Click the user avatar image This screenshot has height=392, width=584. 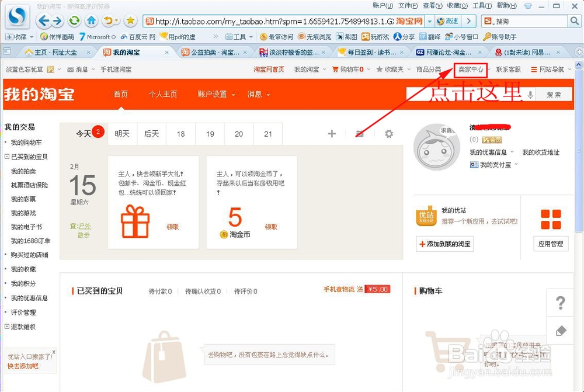click(x=436, y=147)
